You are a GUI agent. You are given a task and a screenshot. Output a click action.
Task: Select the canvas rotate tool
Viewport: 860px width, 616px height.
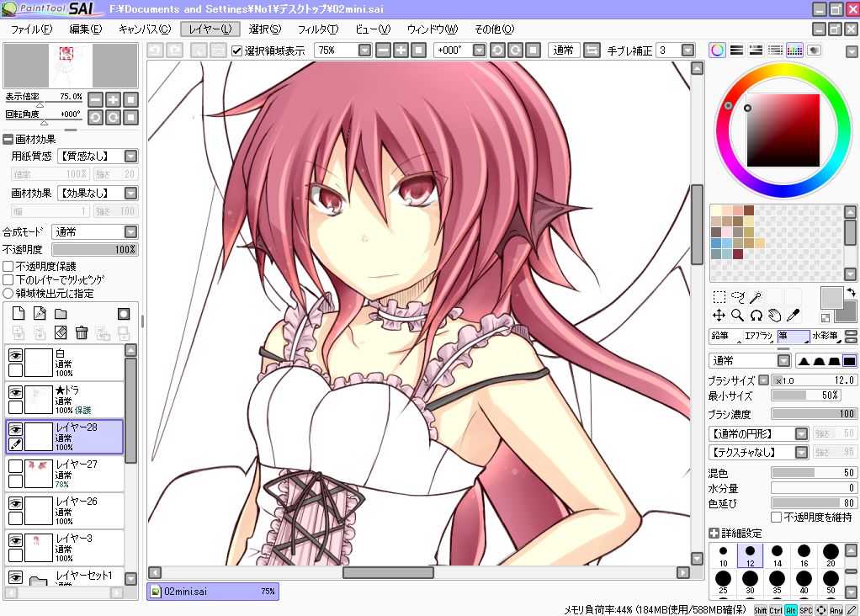(x=756, y=316)
